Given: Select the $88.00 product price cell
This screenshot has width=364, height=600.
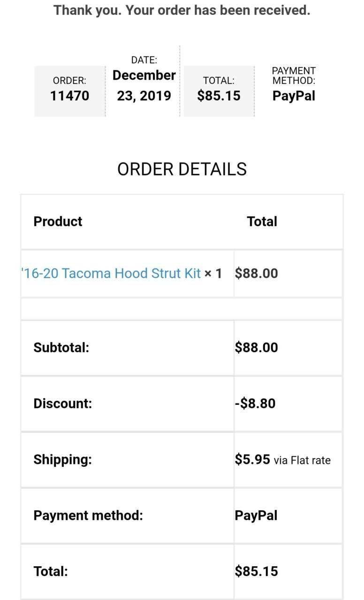Looking at the screenshot, I should [257, 273].
